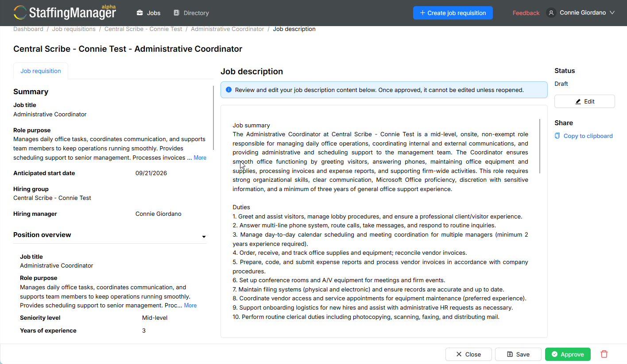
Task: Open the Connie Giordano account dropdown chevron
Action: coord(612,13)
